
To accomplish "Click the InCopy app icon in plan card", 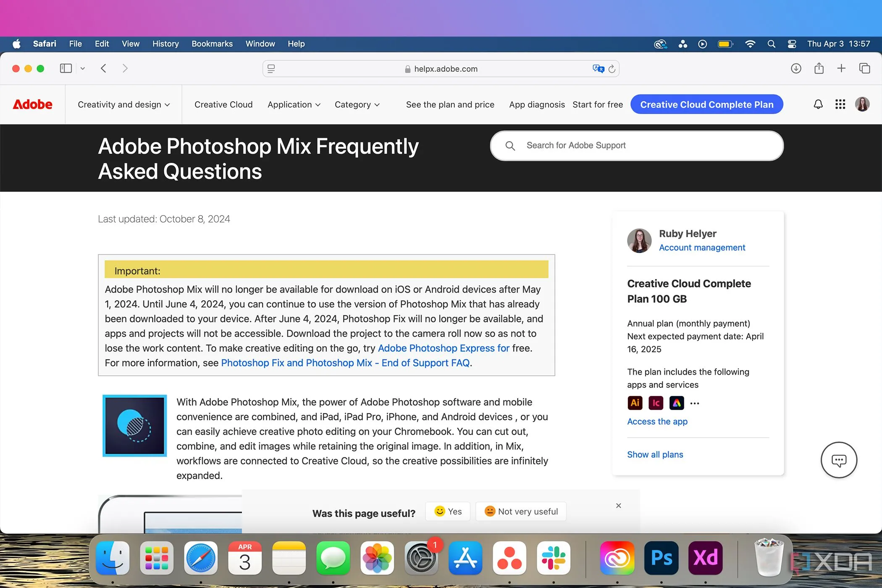I will (x=656, y=403).
